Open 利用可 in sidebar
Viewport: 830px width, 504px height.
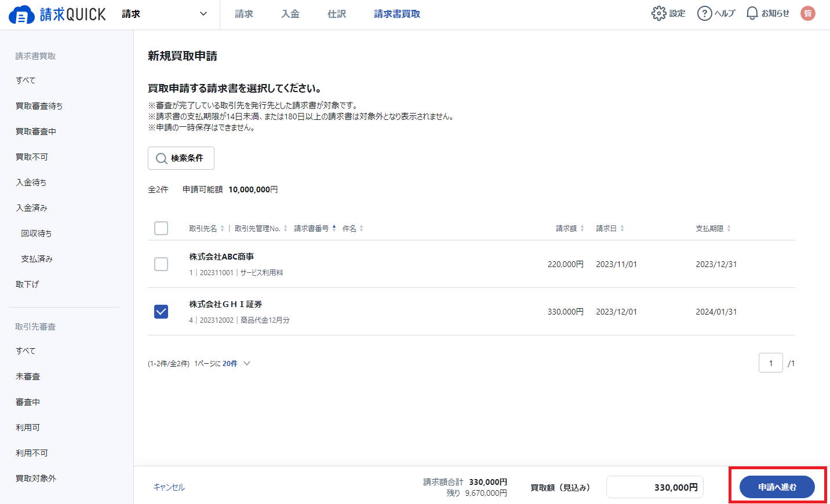point(28,428)
